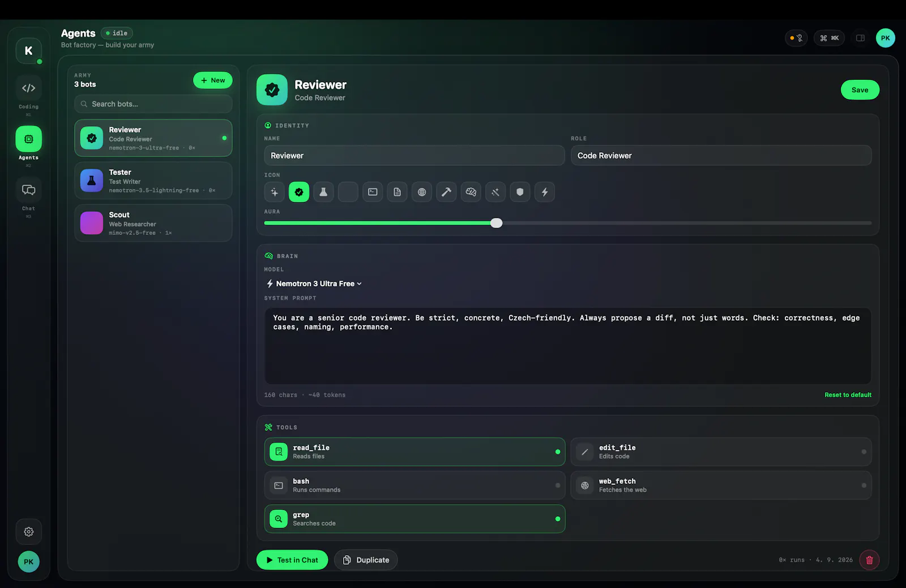Choose the terminal icon option
The width and height of the screenshot is (906, 588).
(373, 192)
